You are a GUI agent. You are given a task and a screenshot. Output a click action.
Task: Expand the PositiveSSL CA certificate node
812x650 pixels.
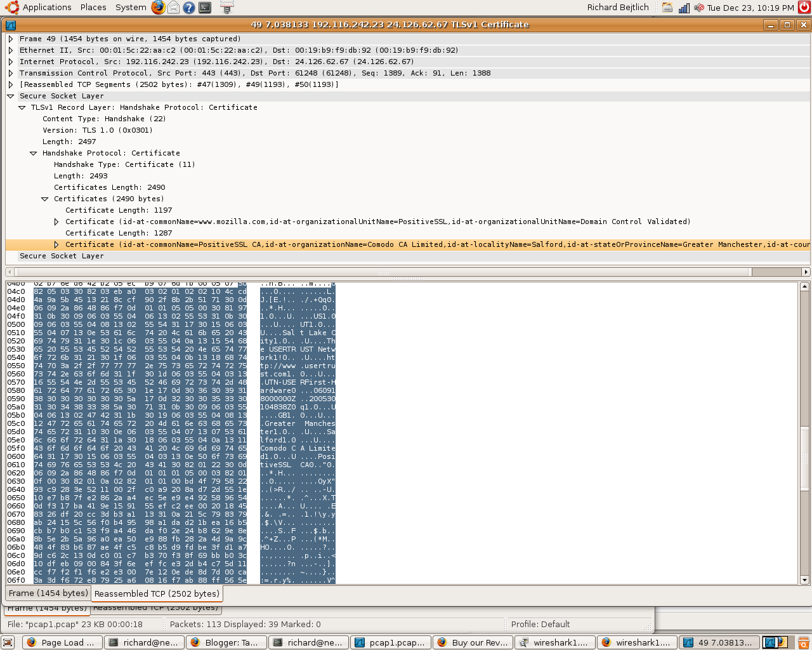pos(56,244)
